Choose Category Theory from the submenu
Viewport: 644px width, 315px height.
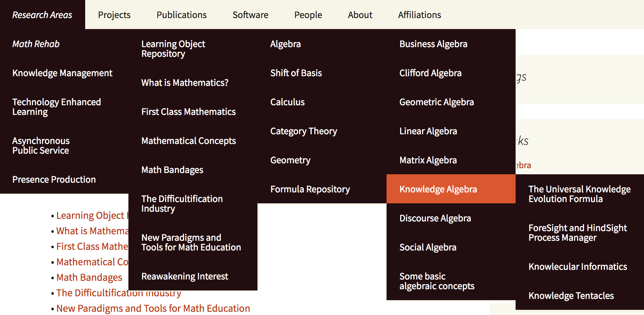(x=304, y=131)
